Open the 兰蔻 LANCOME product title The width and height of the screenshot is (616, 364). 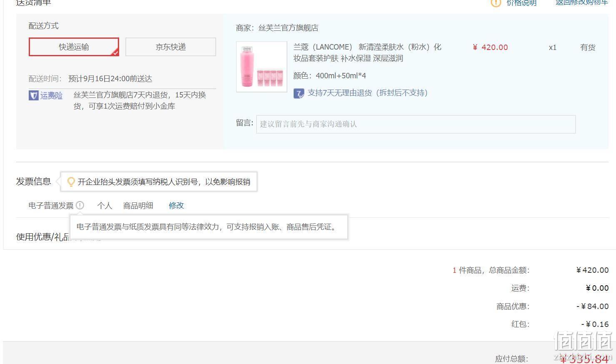point(367,52)
